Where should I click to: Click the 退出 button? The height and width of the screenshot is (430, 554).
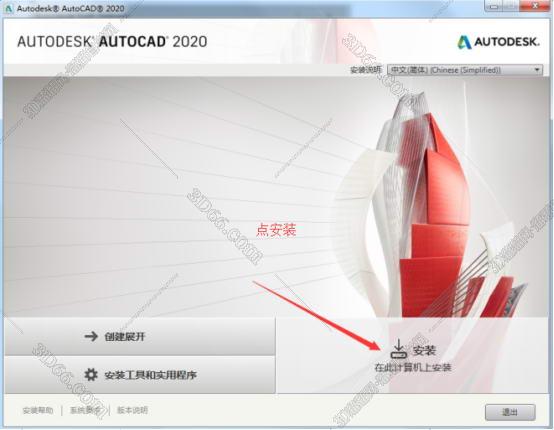tap(510, 412)
